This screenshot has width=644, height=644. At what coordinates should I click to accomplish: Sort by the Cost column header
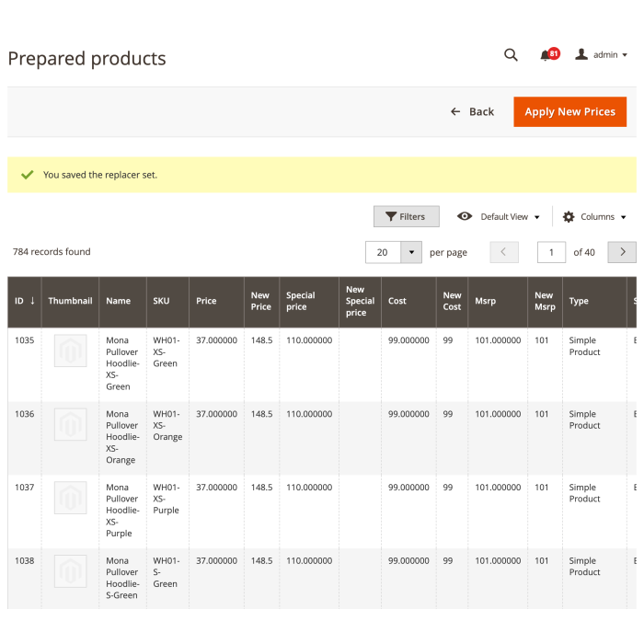(408, 301)
